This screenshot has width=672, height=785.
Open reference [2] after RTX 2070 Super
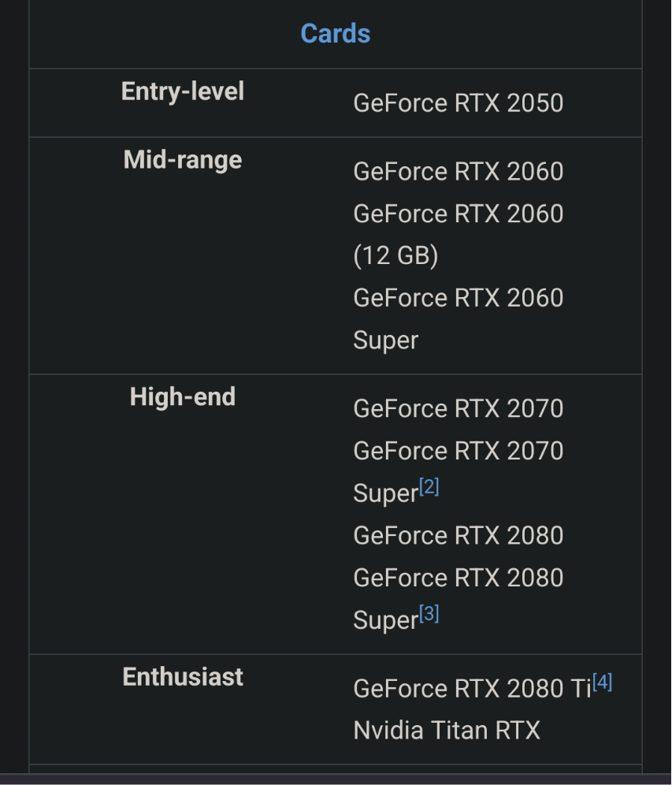[x=429, y=487]
